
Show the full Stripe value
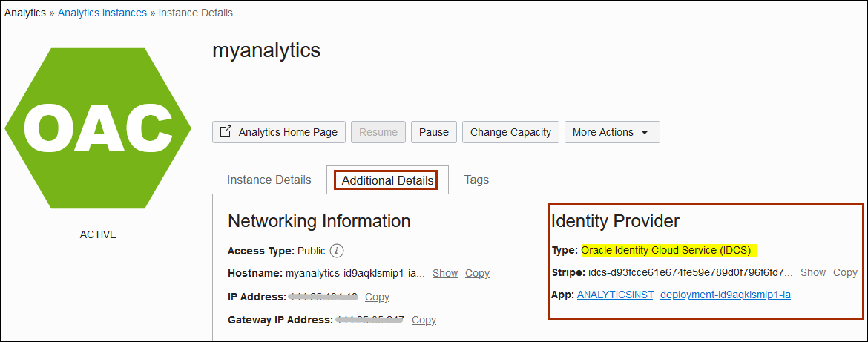tap(813, 272)
